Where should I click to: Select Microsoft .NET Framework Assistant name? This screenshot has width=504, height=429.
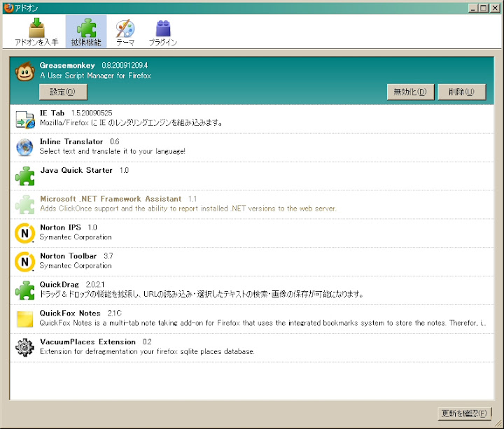(111, 199)
